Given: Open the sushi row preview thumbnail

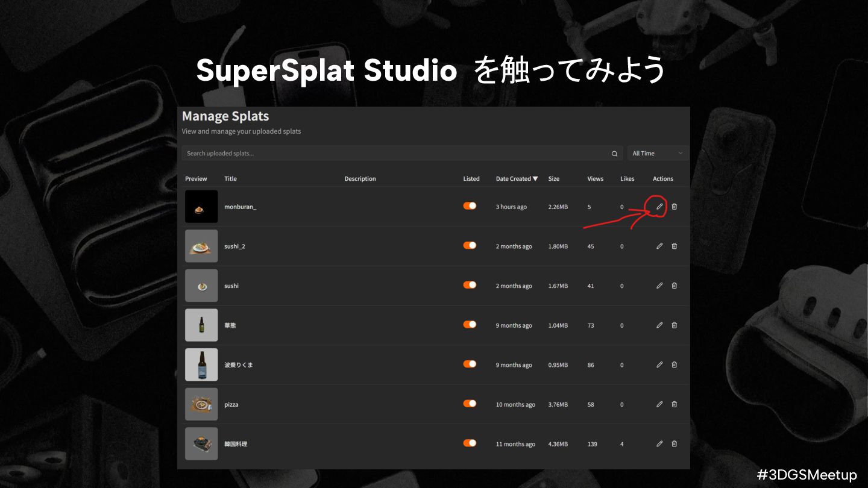Looking at the screenshot, I should [201, 286].
